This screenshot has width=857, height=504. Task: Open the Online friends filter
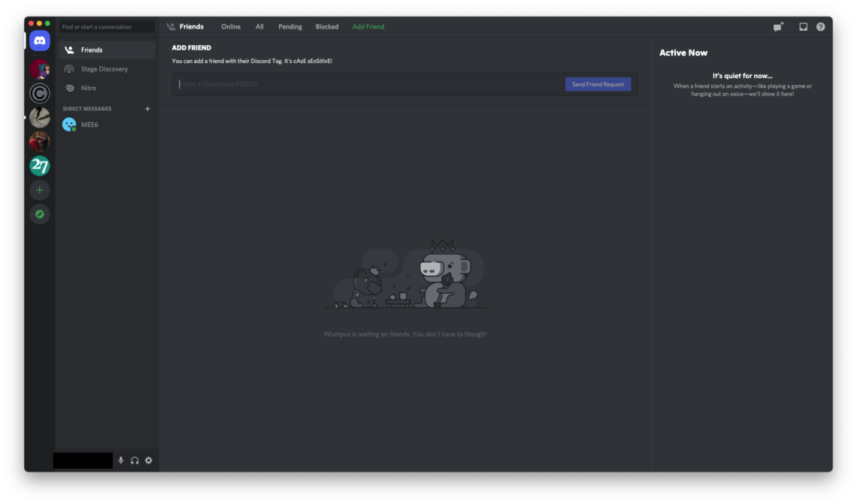[230, 26]
